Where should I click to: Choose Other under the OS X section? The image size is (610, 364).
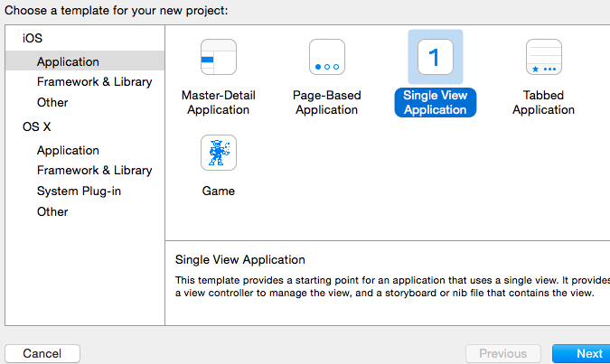(52, 211)
